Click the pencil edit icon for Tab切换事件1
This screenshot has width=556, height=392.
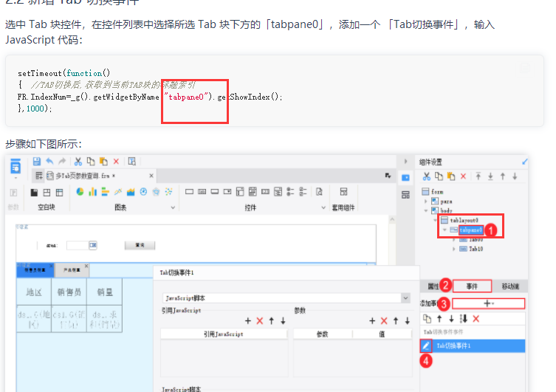[x=426, y=345]
